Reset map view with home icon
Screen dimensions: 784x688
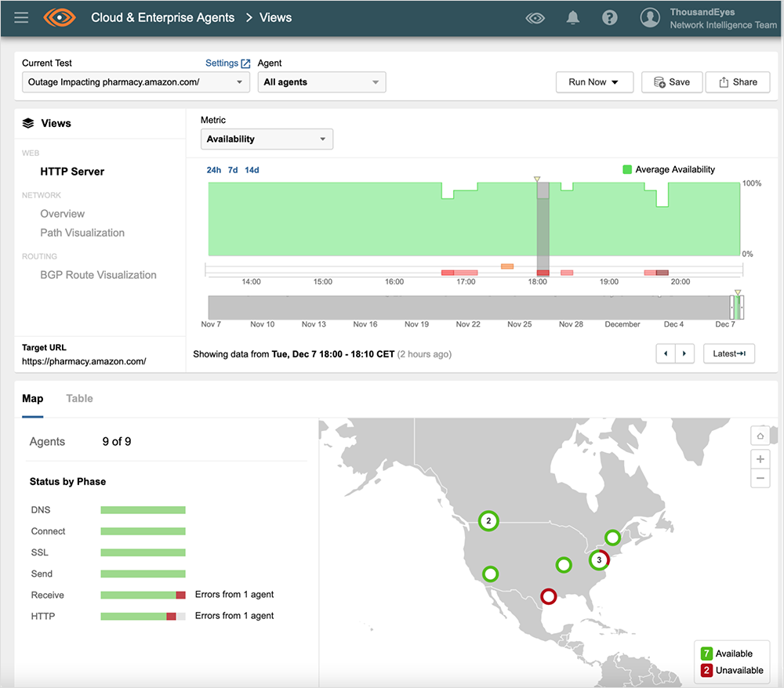760,436
